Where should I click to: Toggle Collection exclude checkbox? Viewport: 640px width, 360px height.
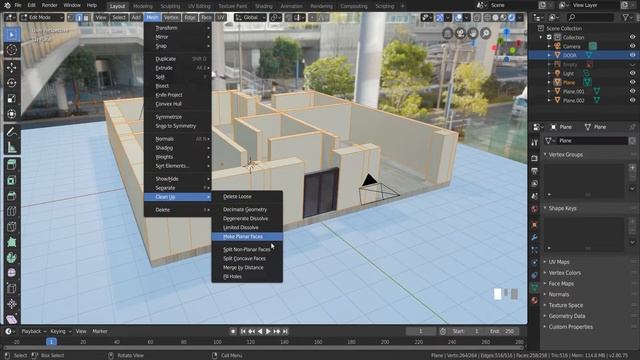coord(549,37)
